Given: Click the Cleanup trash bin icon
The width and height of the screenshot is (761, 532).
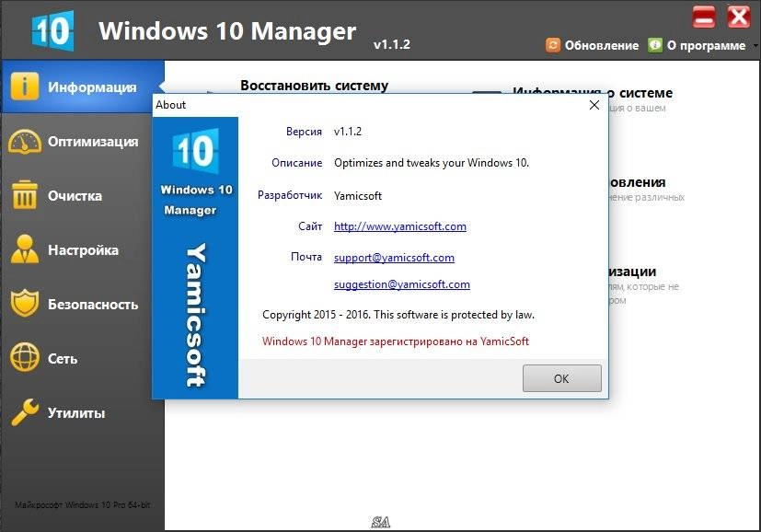Looking at the screenshot, I should pos(24,195).
